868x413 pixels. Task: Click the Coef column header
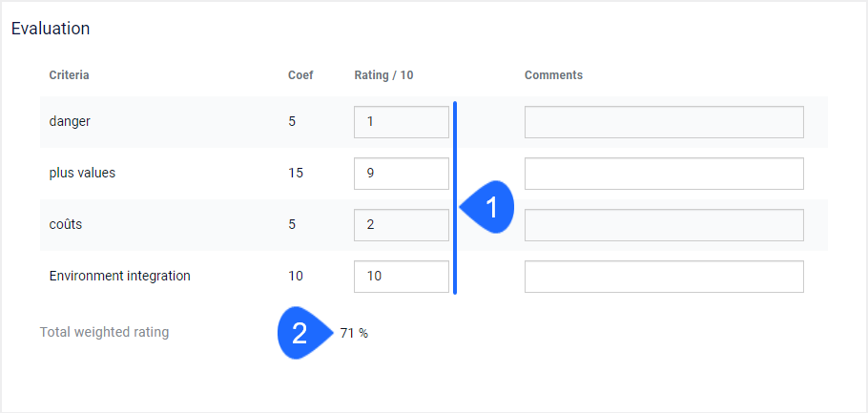(300, 75)
